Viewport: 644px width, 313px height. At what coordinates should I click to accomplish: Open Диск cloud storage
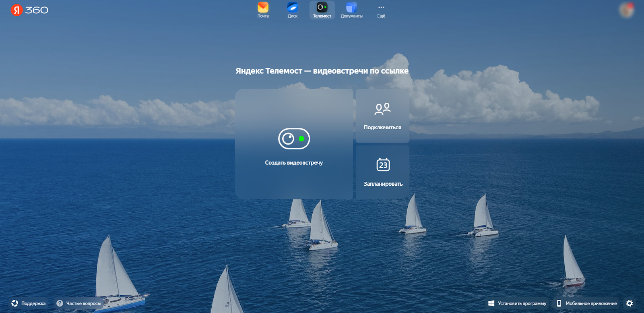(293, 10)
